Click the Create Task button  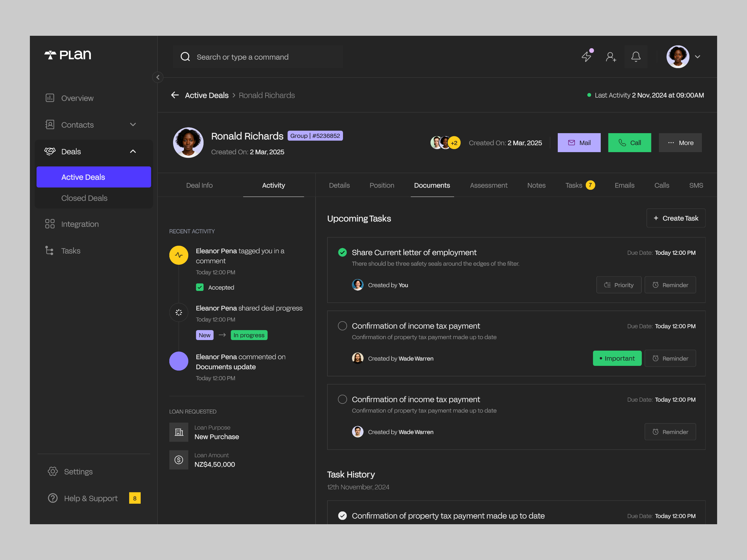pyautogui.click(x=675, y=218)
